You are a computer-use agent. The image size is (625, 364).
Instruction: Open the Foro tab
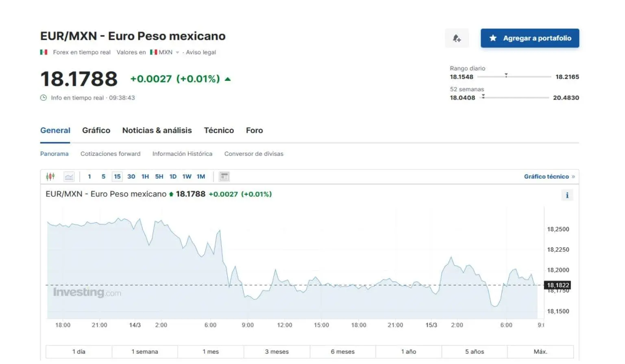coord(255,130)
